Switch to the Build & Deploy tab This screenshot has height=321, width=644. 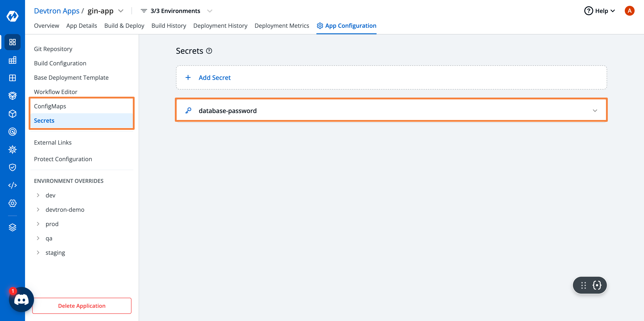point(124,26)
